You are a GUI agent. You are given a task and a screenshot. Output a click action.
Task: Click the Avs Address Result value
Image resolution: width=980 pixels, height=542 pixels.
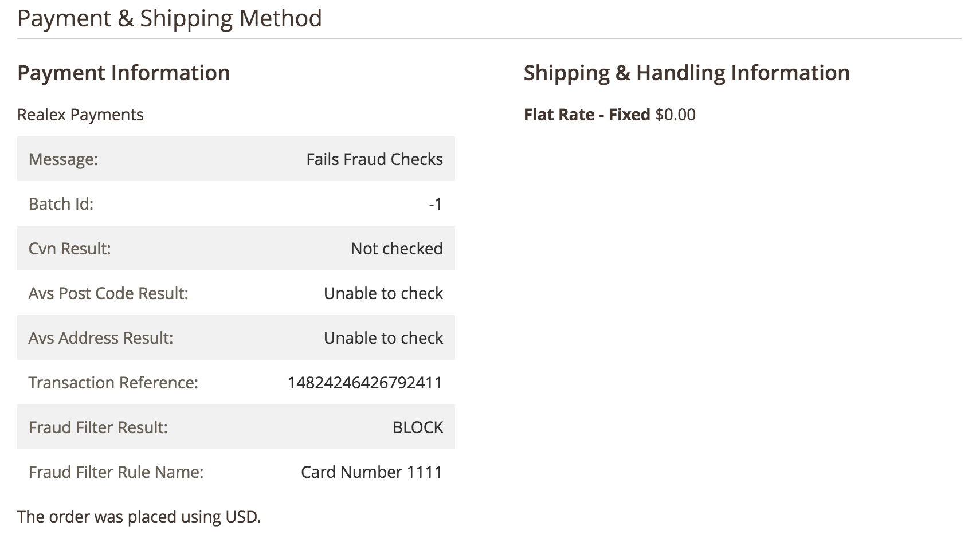click(x=383, y=337)
